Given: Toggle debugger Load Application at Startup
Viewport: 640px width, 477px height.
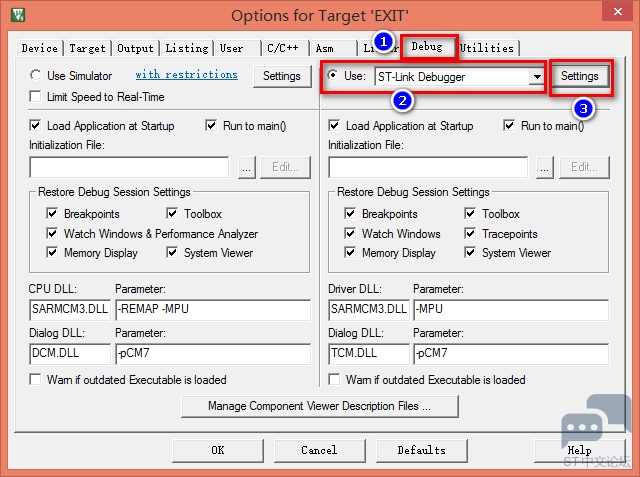Looking at the screenshot, I should [x=334, y=125].
